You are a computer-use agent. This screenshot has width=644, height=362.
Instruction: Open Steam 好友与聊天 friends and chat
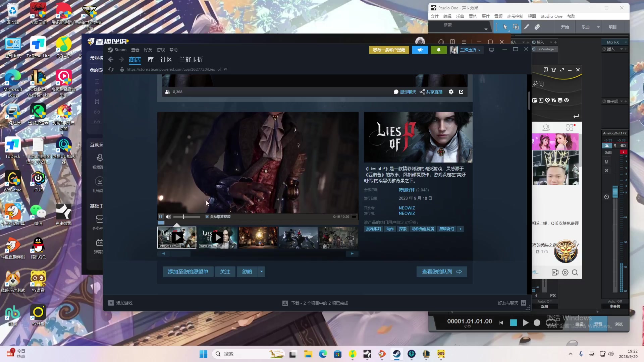point(512,303)
